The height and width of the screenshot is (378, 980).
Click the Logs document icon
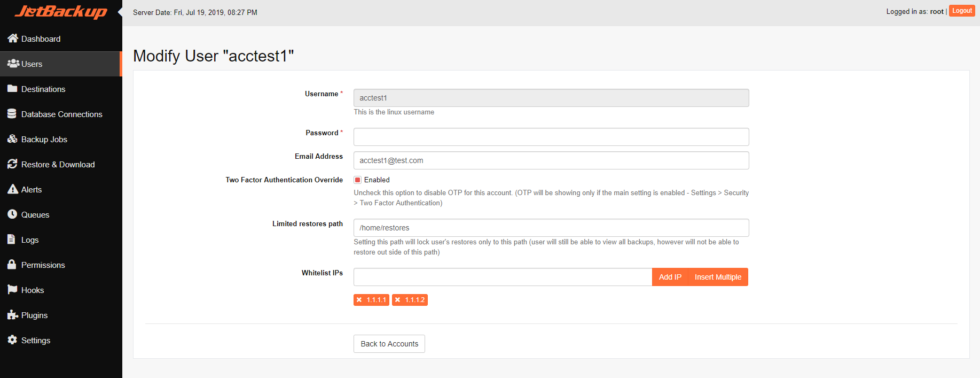point(11,240)
